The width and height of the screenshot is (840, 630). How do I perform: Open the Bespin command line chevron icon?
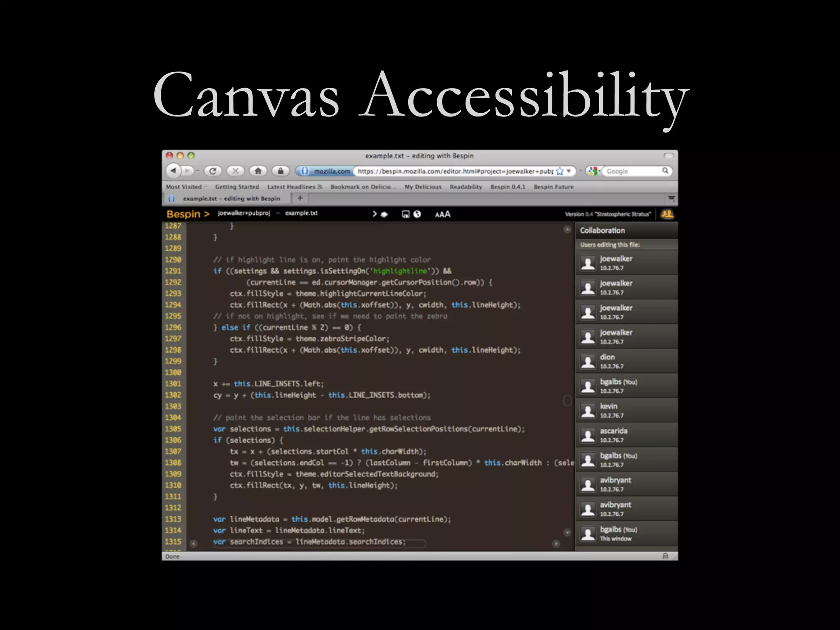(x=374, y=214)
